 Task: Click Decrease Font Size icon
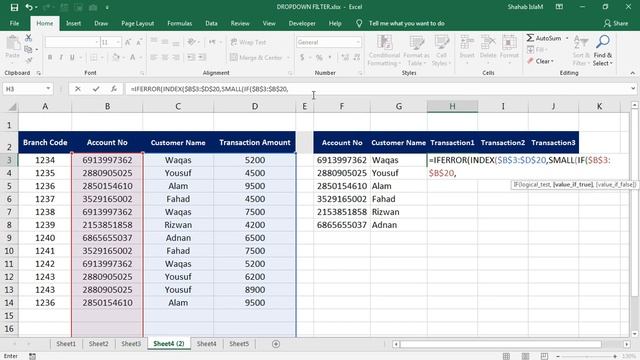tap(139, 42)
